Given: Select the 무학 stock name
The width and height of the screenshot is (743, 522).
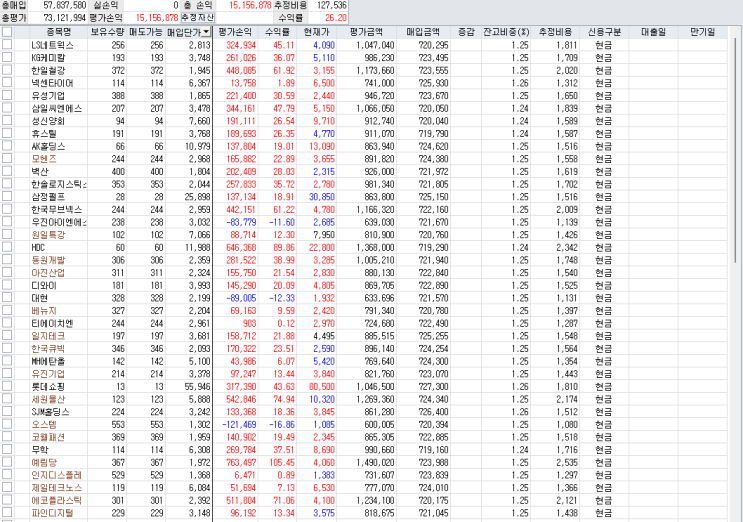Looking at the screenshot, I should pyautogui.click(x=40, y=450).
